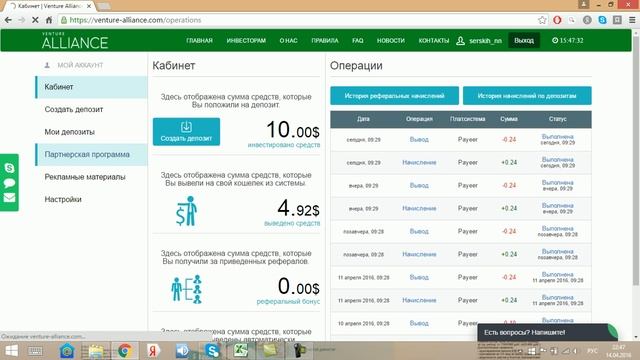Viewport: 640px width, 360px height.
Task: Click the serskih_nn username link
Action: coord(485,41)
